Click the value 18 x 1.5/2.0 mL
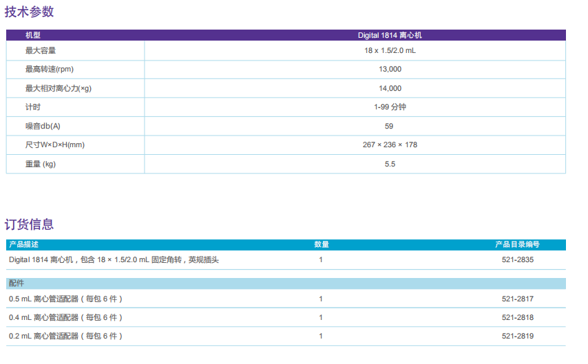Screen dimensions: 588x364 (390, 50)
